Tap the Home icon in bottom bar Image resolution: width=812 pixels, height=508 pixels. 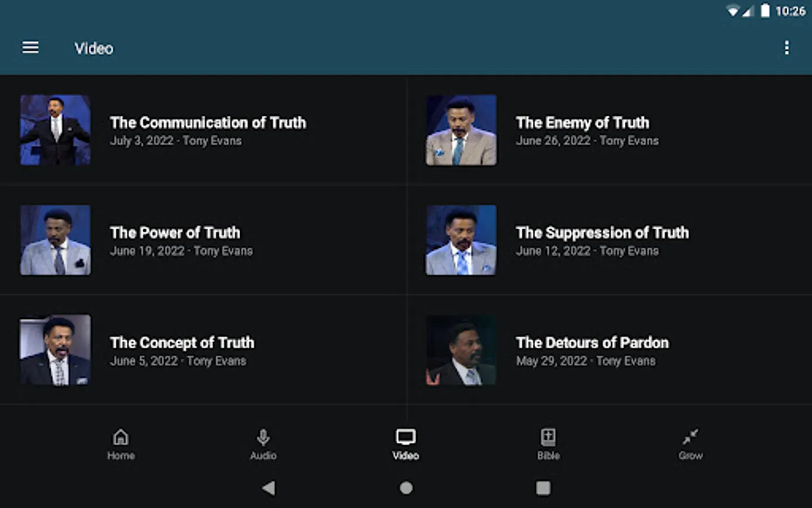121,437
